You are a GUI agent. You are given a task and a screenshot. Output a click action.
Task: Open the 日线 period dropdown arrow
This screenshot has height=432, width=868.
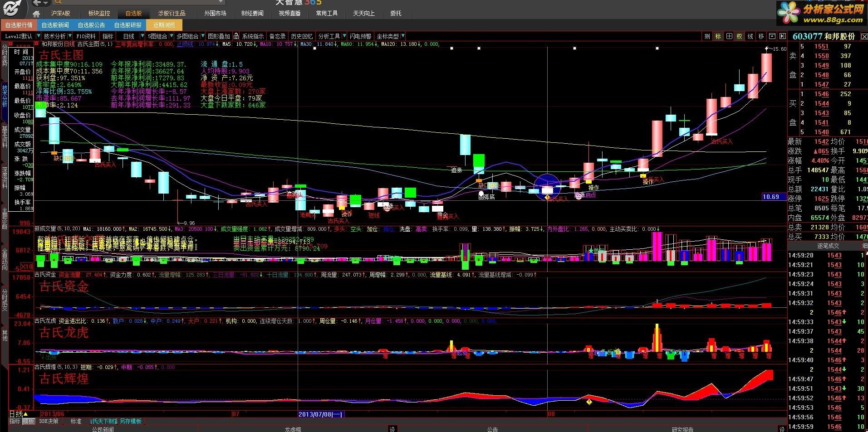pos(142,36)
